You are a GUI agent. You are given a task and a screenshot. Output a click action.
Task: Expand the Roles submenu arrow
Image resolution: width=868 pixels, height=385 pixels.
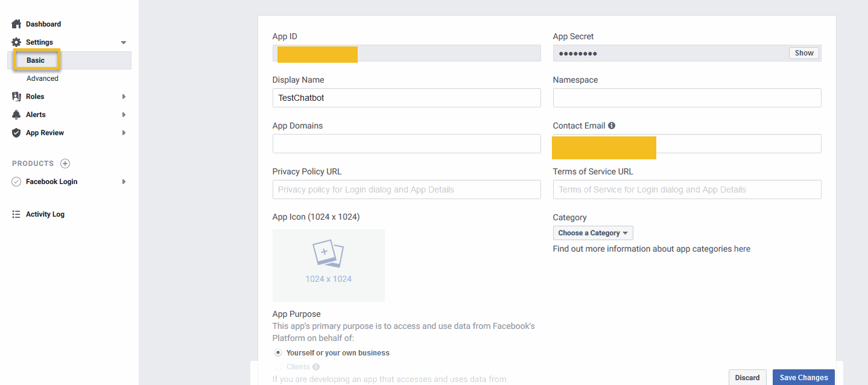[124, 97]
